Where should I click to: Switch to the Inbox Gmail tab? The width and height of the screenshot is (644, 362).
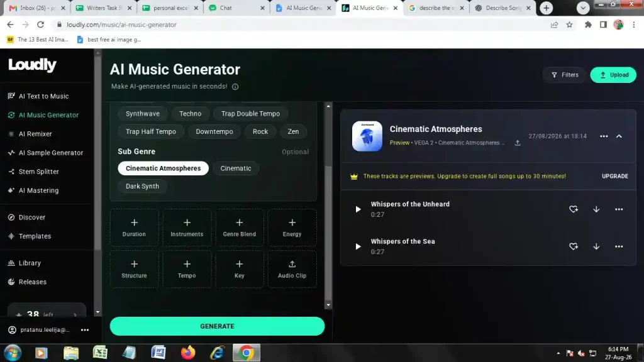tap(37, 8)
